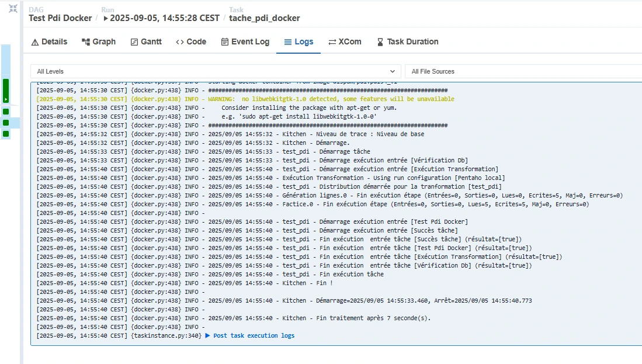Open the Code tab
The image size is (642, 364).
point(191,41)
